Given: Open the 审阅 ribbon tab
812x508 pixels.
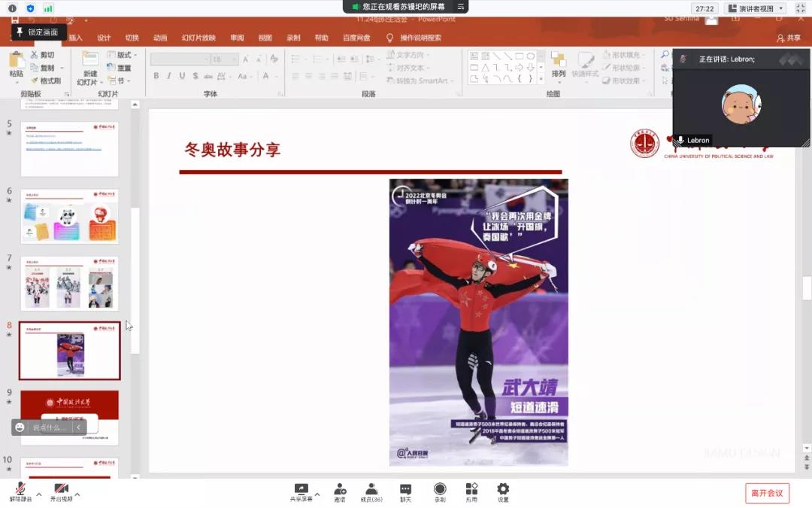Looking at the screenshot, I should [x=237, y=38].
